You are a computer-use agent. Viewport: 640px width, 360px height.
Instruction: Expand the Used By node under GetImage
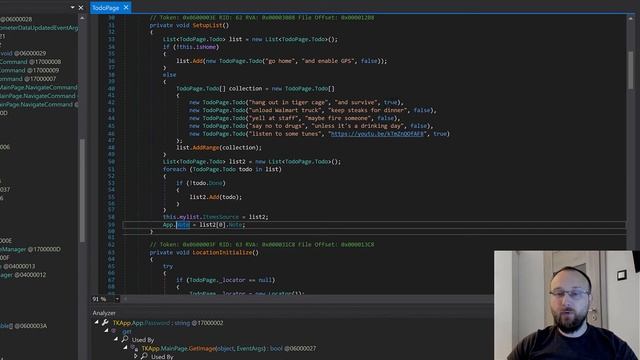[136, 356]
